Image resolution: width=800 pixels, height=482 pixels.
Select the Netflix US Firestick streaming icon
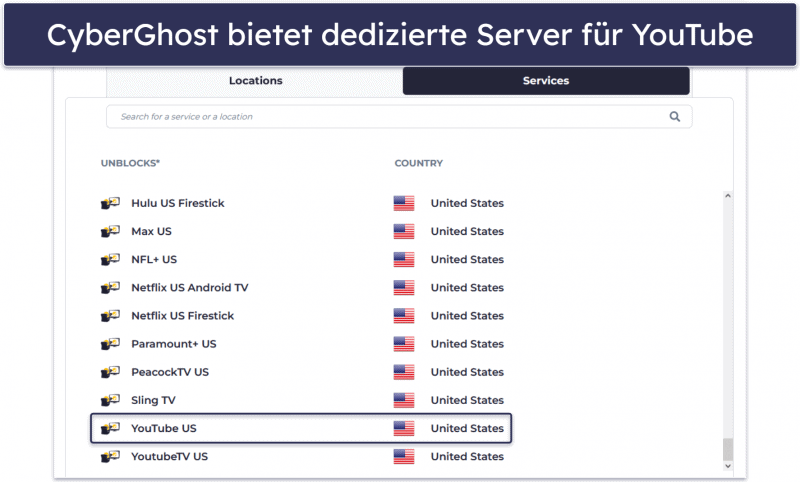(110, 315)
